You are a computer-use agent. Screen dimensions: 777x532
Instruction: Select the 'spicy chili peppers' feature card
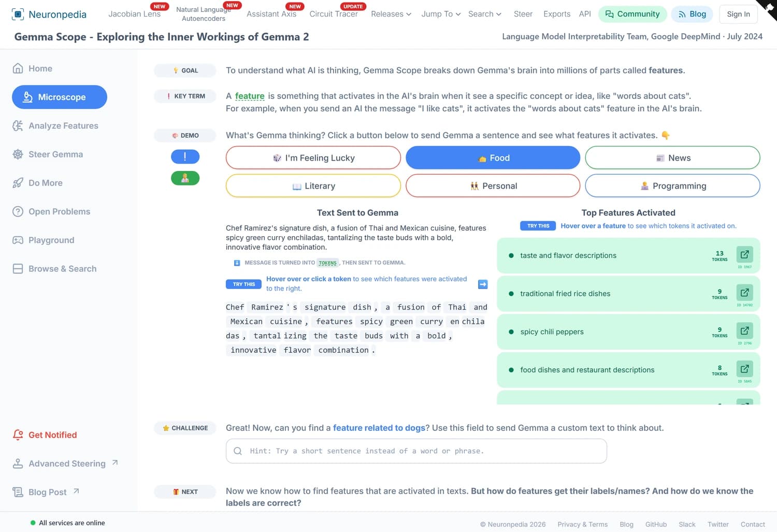[628, 332]
